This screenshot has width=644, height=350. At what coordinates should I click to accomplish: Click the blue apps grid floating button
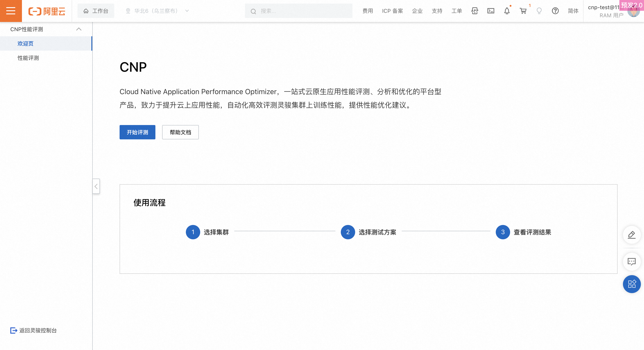click(631, 284)
